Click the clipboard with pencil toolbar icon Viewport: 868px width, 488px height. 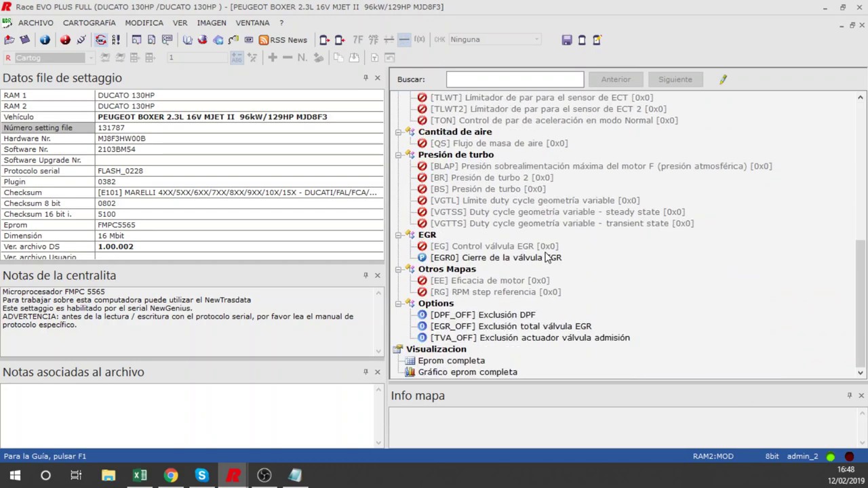597,40
